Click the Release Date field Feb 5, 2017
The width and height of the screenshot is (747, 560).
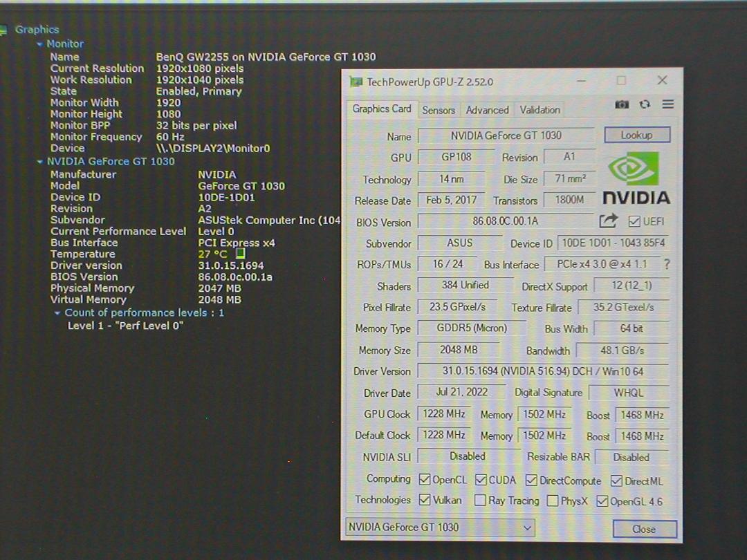coord(451,200)
